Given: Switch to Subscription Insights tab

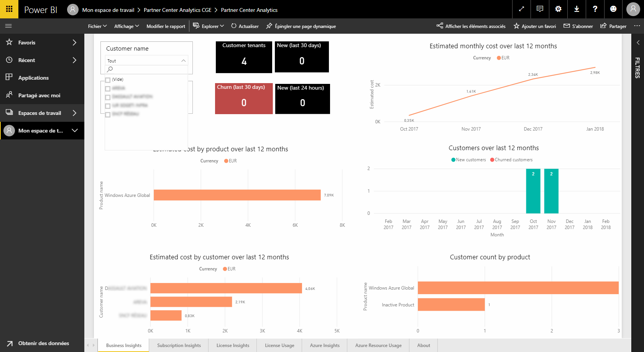Looking at the screenshot, I should (179, 345).
